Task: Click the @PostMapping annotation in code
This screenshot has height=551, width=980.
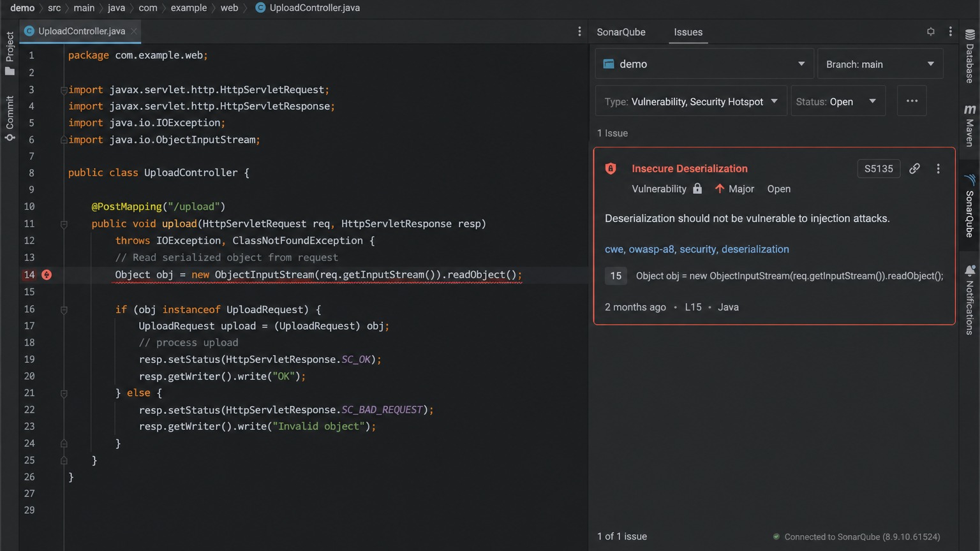Action: click(126, 207)
